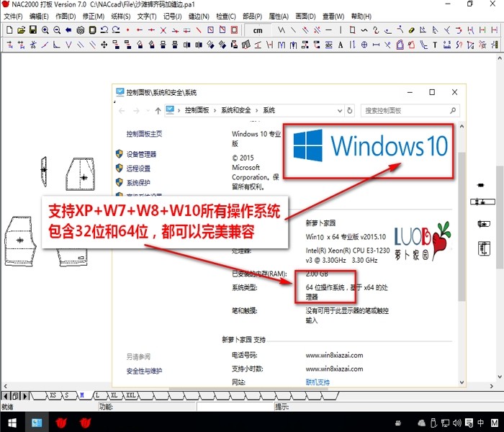
Task: Save the pattern with the floppy icon
Action: 33,30
